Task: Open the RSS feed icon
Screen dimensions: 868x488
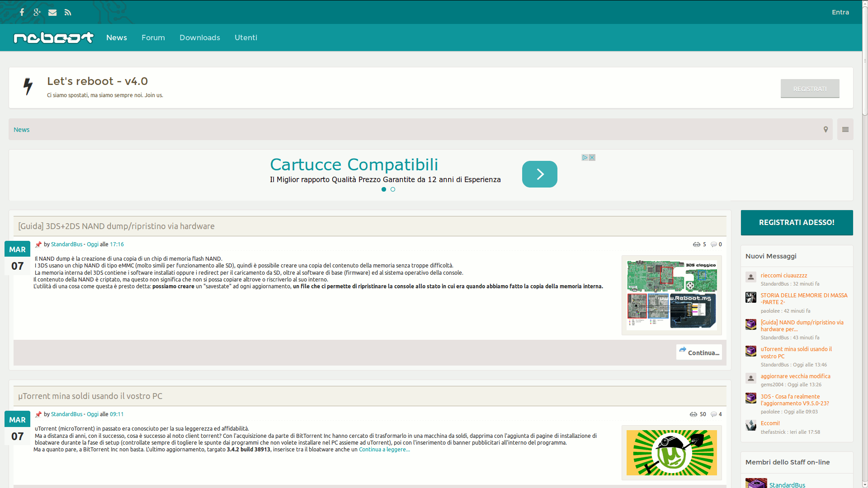Action: click(68, 12)
